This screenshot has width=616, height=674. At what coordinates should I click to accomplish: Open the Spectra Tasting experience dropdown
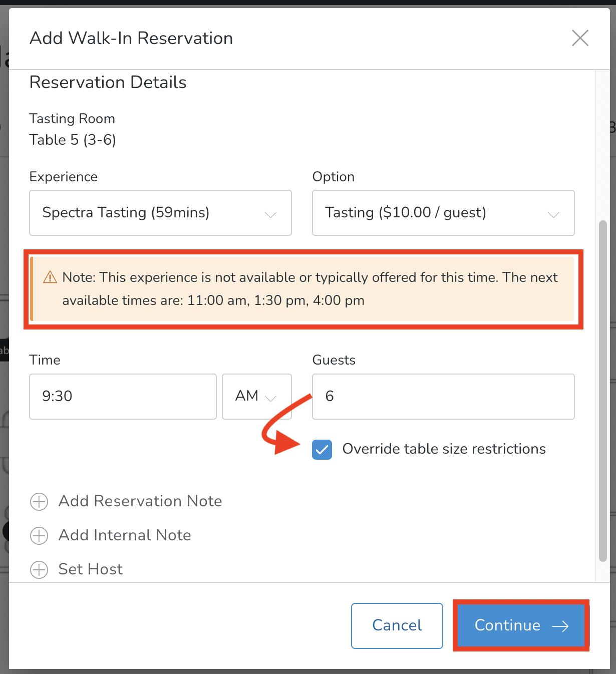click(x=160, y=213)
